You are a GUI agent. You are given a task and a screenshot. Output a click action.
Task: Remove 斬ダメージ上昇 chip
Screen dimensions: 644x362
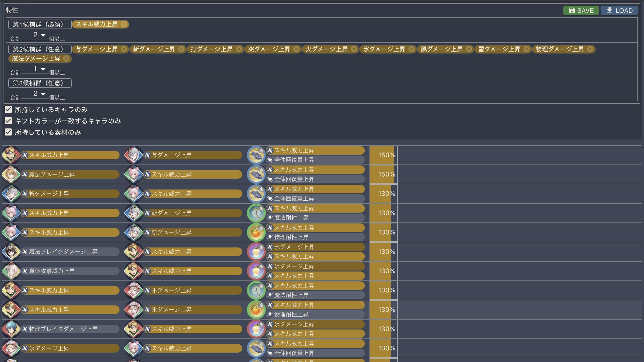(x=181, y=49)
